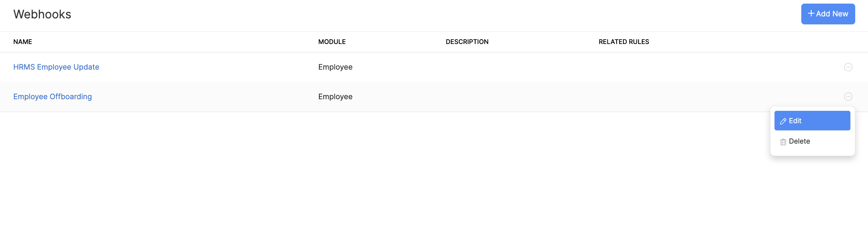Click the RELATED RULES column header
The image size is (868, 244).
[x=623, y=42]
